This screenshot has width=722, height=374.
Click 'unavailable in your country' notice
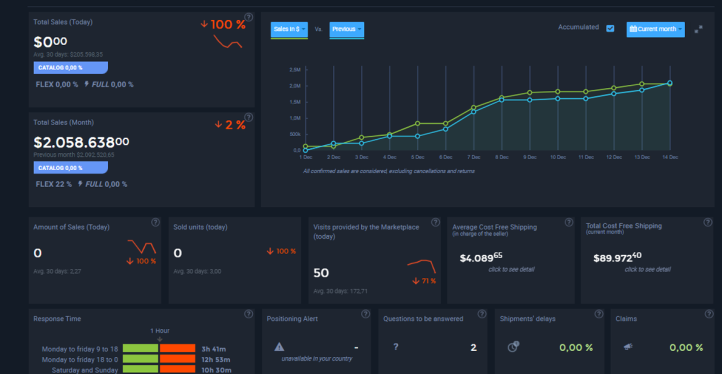pos(317,359)
